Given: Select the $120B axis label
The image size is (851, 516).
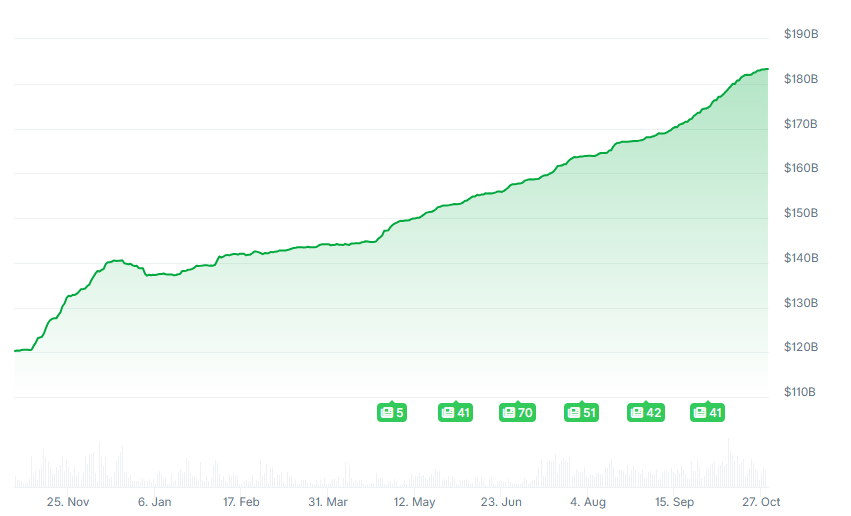Looking at the screenshot, I should (x=802, y=348).
